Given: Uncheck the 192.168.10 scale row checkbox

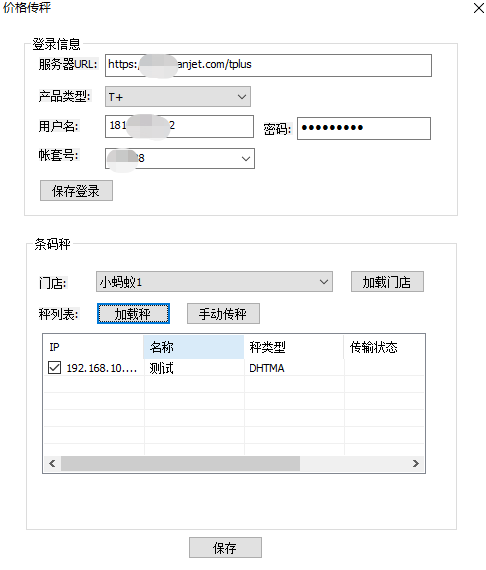Looking at the screenshot, I should point(54,368).
